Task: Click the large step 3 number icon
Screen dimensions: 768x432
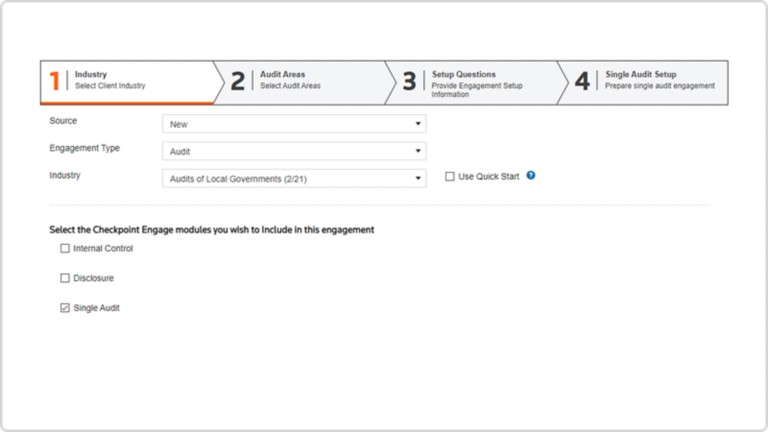Action: (409, 81)
